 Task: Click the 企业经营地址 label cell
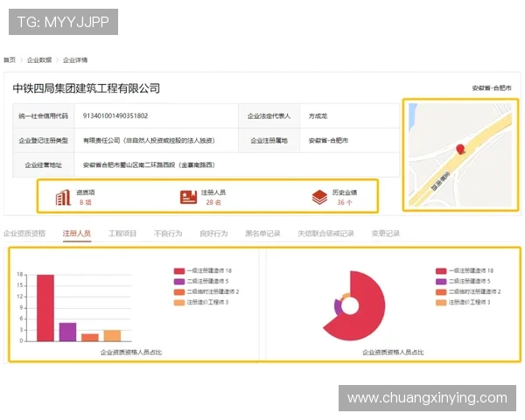[x=43, y=164]
